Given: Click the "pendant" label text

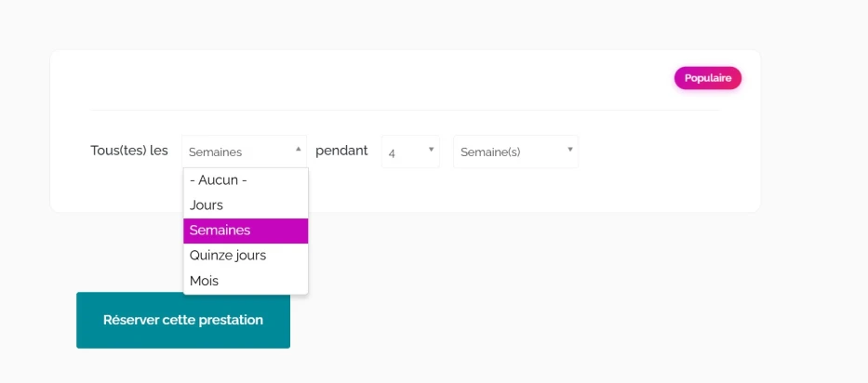Looking at the screenshot, I should tap(341, 151).
